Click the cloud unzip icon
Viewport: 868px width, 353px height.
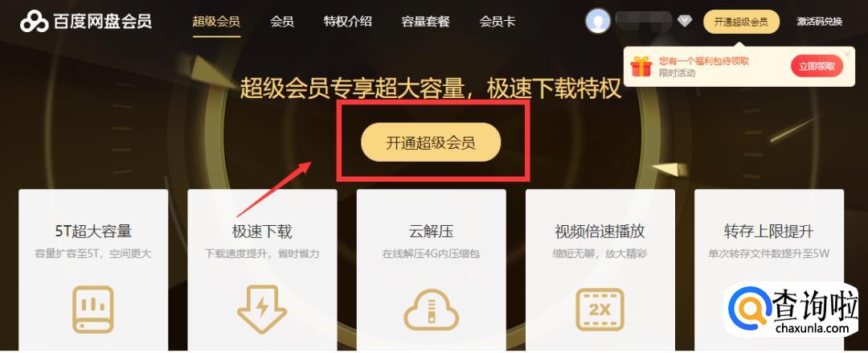pos(432,310)
